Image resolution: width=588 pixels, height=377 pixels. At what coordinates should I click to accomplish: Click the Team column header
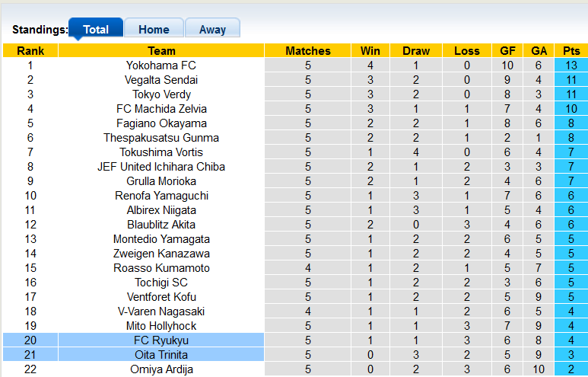[161, 51]
